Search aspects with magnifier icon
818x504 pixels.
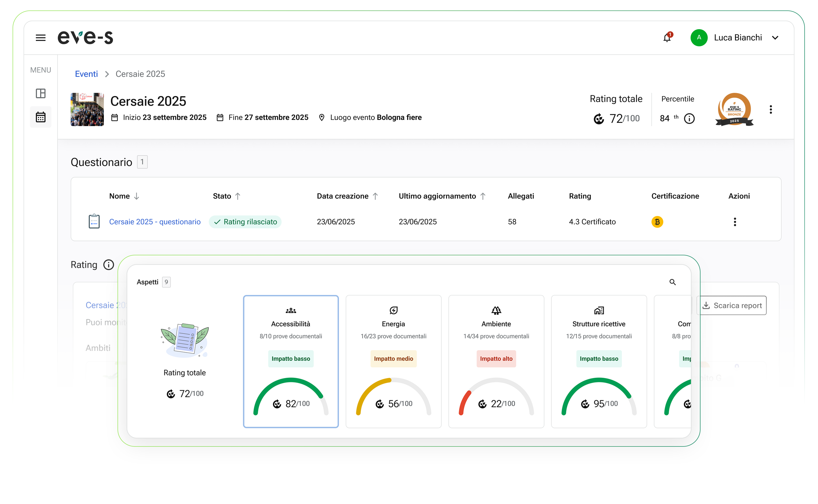click(673, 282)
